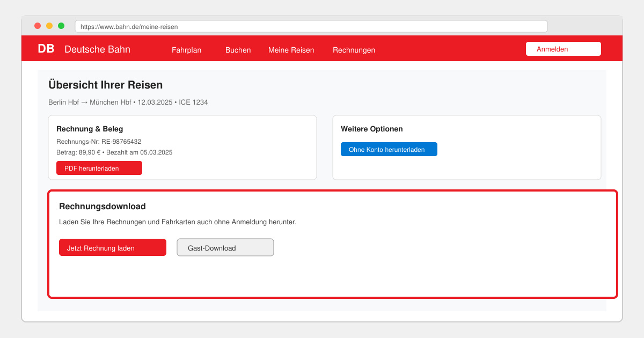Click the Ohne Konto herunterladen button
644x338 pixels.
pos(389,149)
